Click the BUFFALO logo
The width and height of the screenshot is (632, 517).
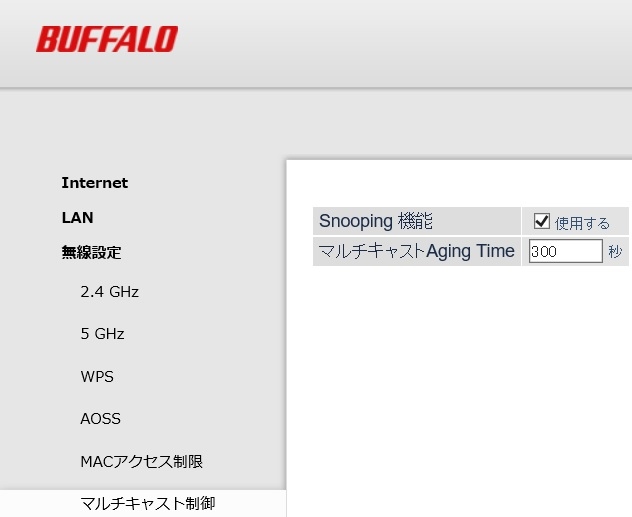(x=107, y=39)
